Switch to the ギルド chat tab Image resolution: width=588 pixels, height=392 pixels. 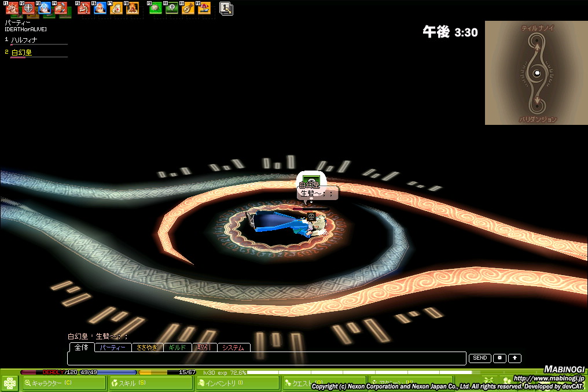point(177,348)
